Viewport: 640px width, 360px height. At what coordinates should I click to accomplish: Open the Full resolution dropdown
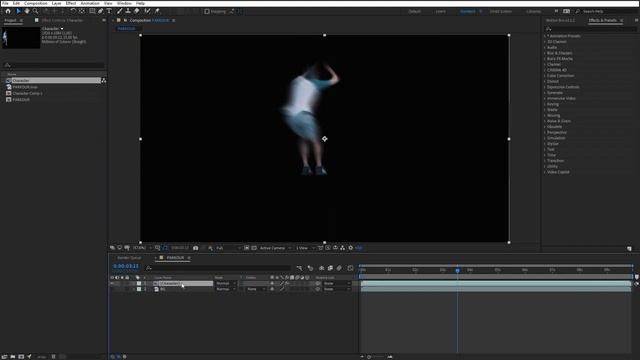pyautogui.click(x=228, y=248)
